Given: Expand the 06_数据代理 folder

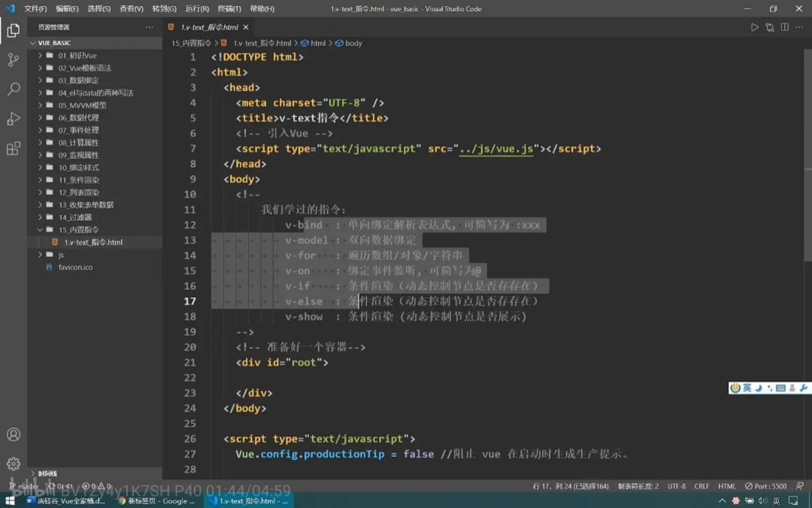Looking at the screenshot, I should point(95,117).
